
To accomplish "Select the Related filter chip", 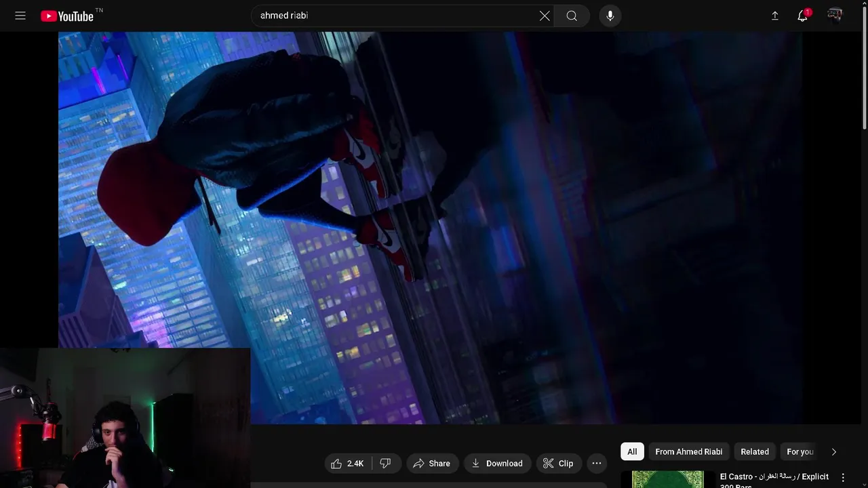I will (x=755, y=451).
